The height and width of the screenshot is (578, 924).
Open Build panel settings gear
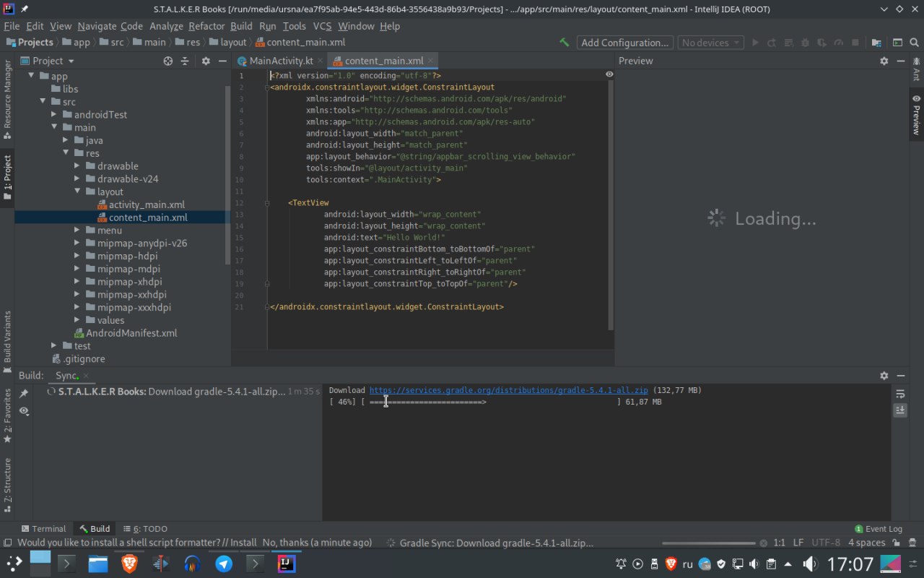point(884,376)
